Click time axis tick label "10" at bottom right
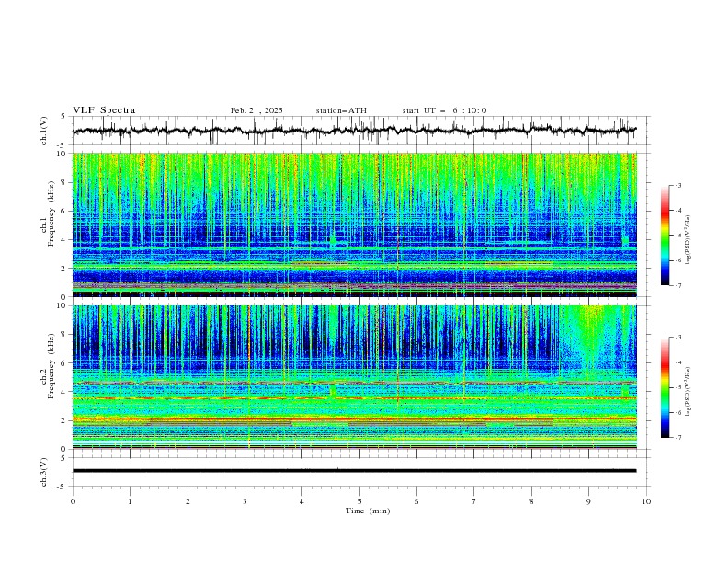The height and width of the screenshot is (563, 728). pos(646,501)
